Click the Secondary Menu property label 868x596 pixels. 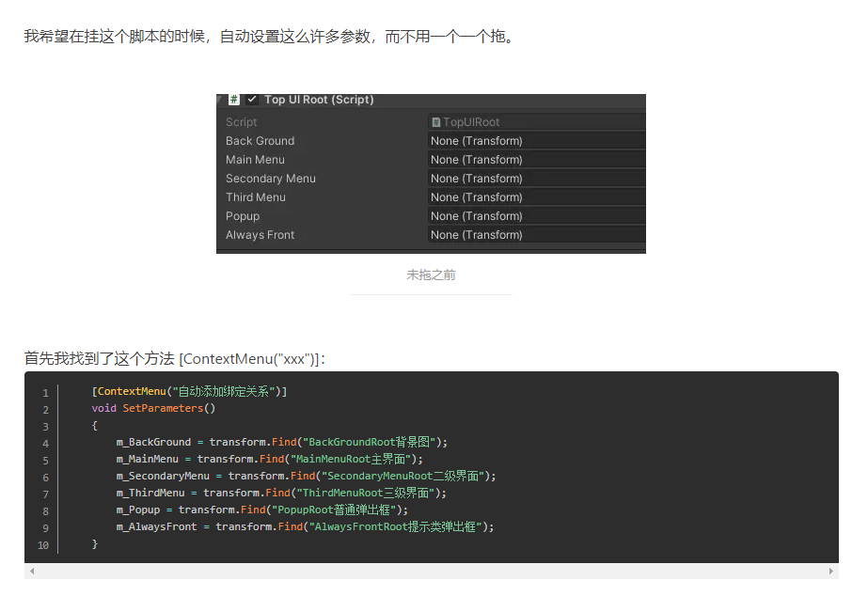(x=271, y=179)
